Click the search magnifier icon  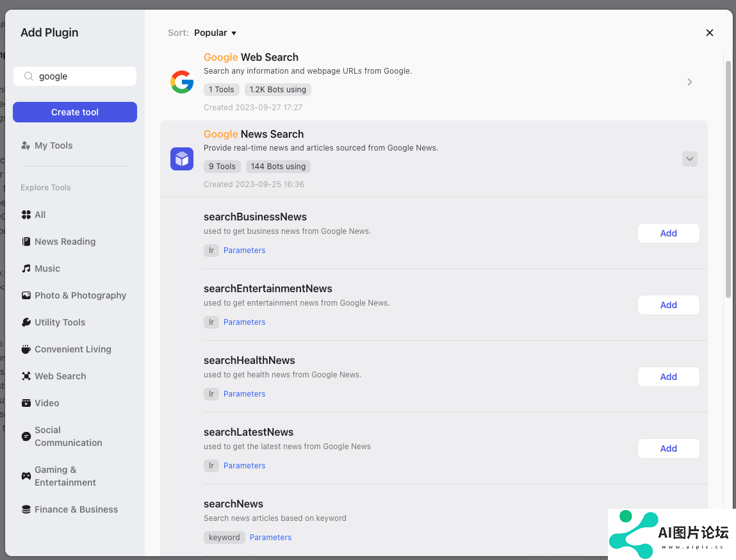click(29, 76)
